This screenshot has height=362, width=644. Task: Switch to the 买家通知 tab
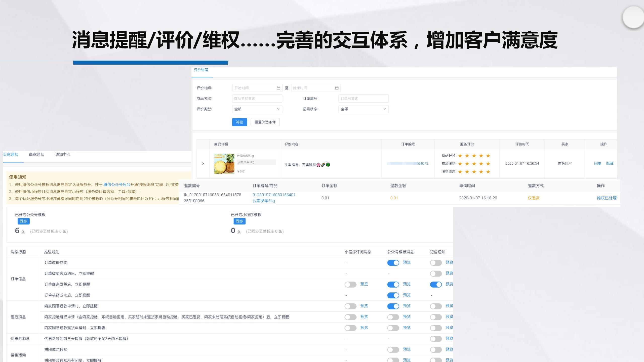coord(11,154)
